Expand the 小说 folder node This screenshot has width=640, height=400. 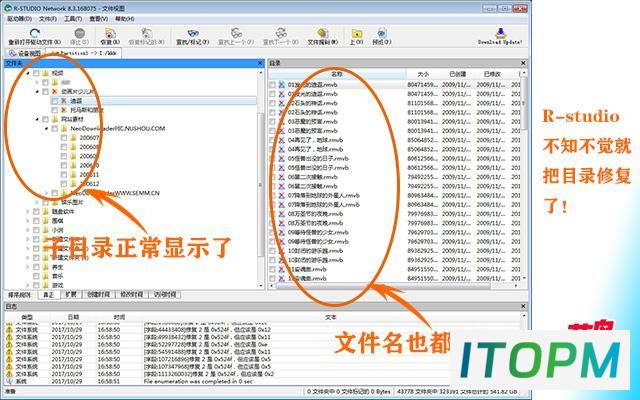tap(28, 230)
